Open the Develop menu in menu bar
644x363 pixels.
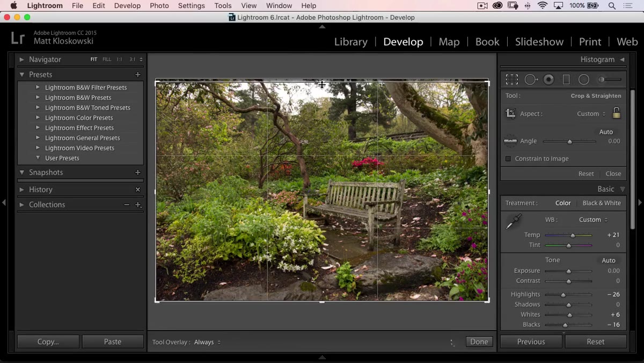[x=127, y=6]
